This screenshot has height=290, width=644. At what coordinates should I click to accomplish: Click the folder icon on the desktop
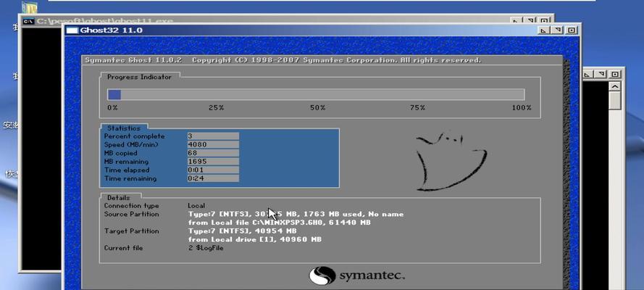click(29, 7)
